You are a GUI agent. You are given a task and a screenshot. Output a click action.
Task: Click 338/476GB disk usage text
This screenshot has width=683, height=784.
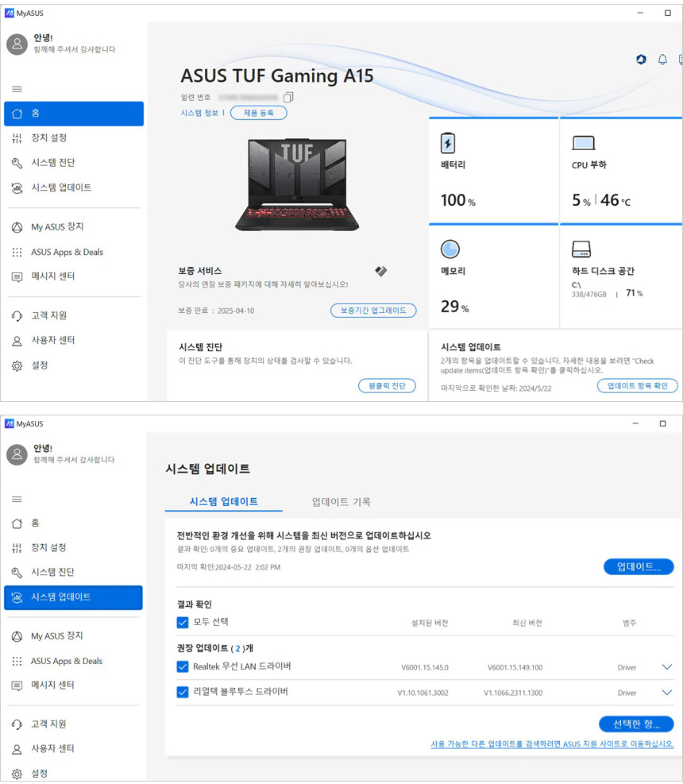tap(589, 295)
